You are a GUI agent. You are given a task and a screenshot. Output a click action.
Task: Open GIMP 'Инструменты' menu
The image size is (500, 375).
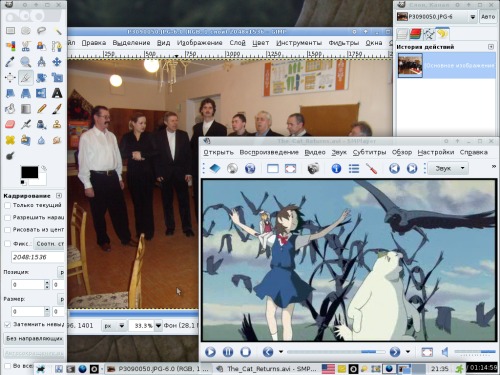click(x=299, y=43)
